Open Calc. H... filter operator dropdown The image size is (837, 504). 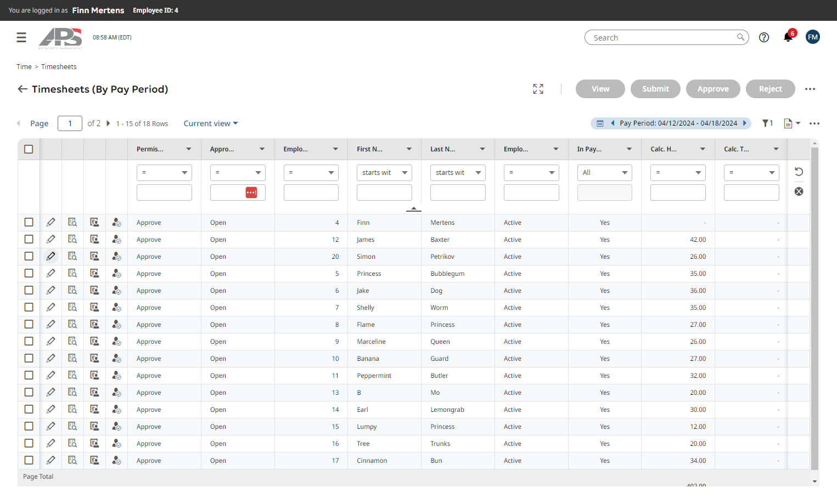point(678,173)
